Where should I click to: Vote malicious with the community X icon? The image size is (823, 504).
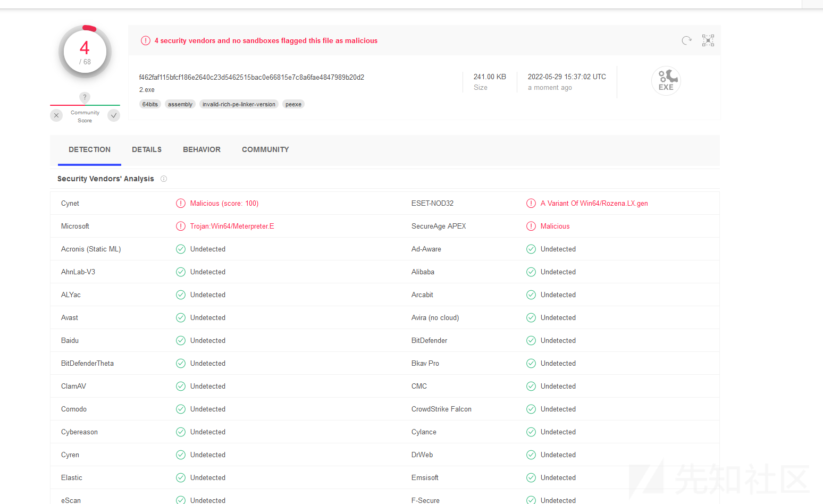click(x=56, y=115)
